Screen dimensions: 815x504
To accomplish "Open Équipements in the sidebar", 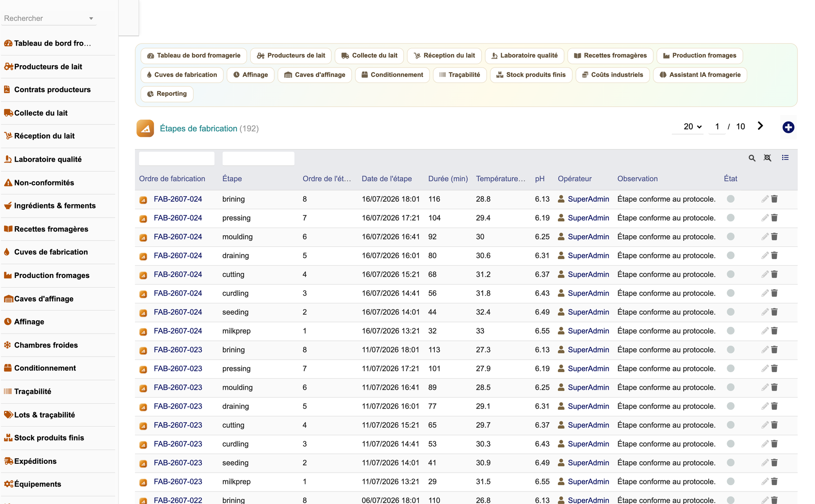I will click(x=58, y=484).
